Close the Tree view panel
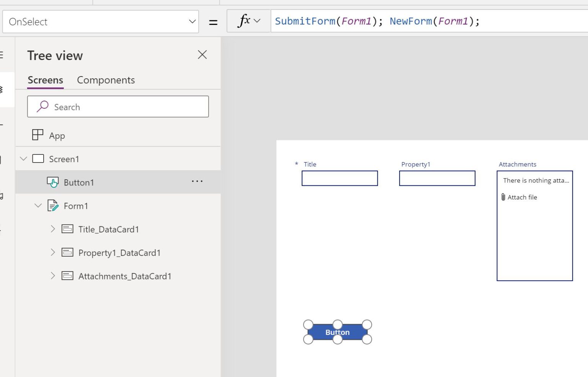The height and width of the screenshot is (377, 588). (202, 55)
